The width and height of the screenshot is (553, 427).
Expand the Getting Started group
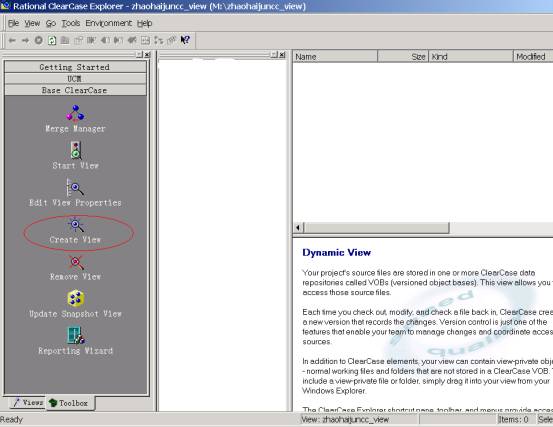(75, 67)
